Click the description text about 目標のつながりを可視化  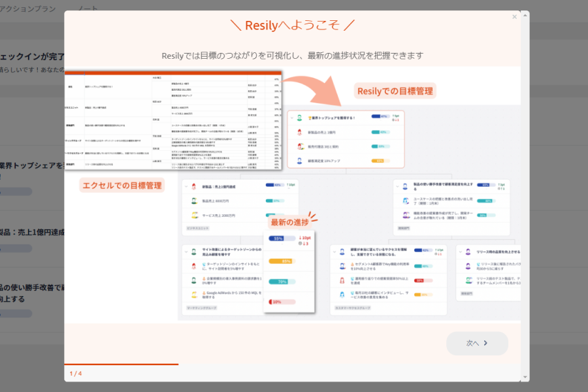[x=293, y=56]
